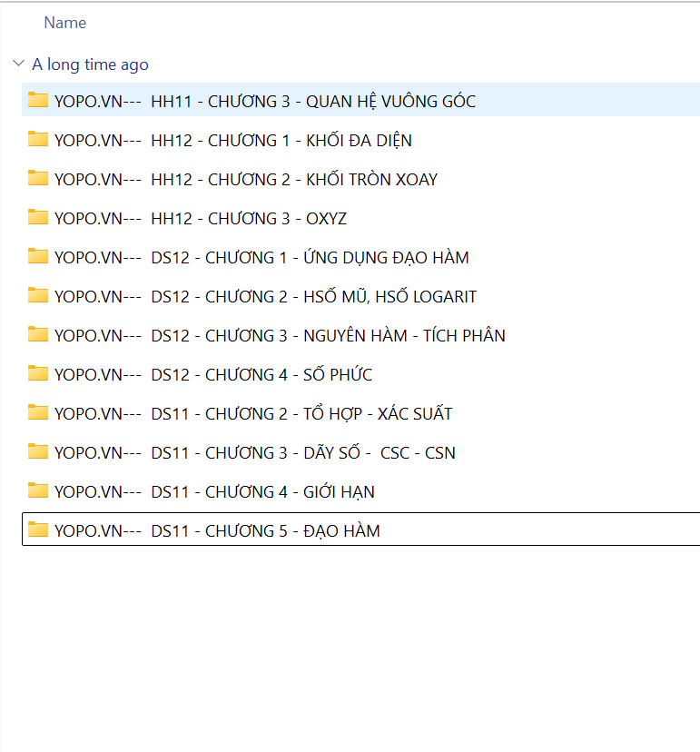Select the HH12 Chương 3 OXYZ folder name text
Screen dimensions: 700x752
click(200, 218)
